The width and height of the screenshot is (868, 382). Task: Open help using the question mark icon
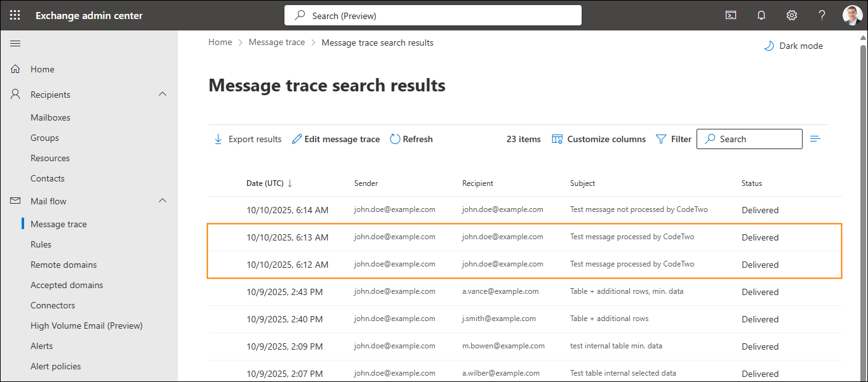coord(822,15)
